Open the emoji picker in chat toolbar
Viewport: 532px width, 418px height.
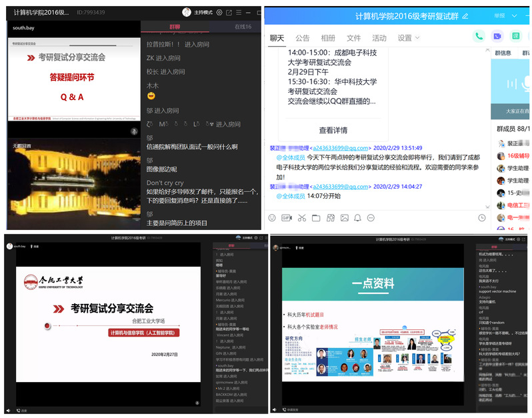272,217
